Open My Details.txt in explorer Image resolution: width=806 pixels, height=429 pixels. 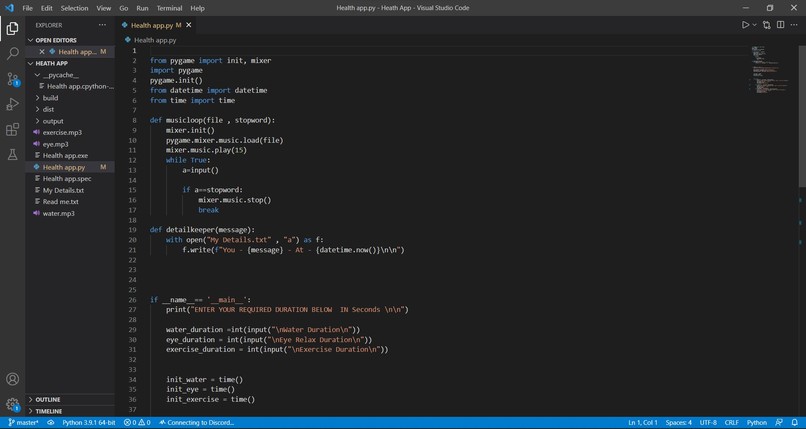point(63,190)
